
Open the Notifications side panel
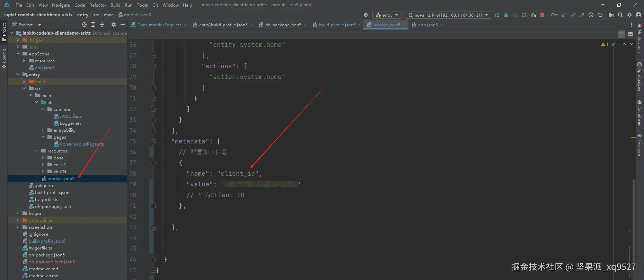tap(639, 38)
